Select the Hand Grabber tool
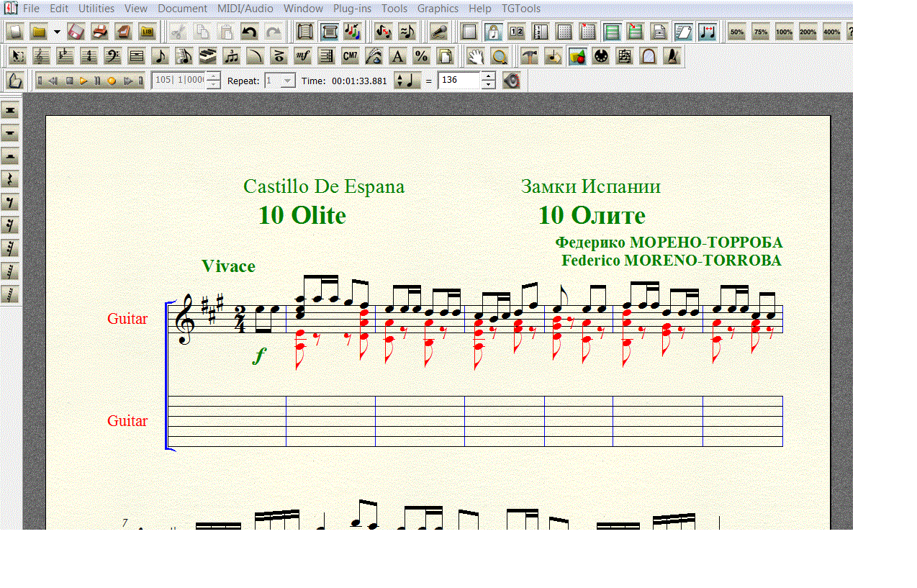Image resolution: width=917 pixels, height=588 pixels. tap(476, 56)
